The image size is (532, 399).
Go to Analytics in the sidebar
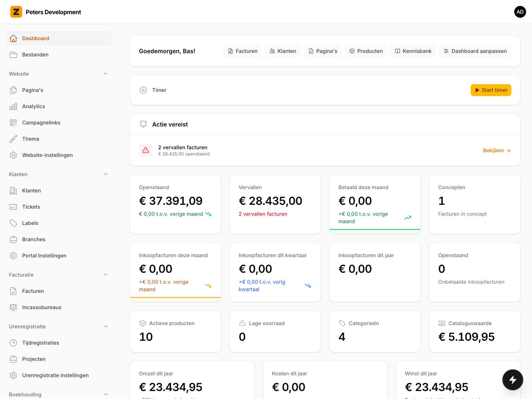coord(59,106)
